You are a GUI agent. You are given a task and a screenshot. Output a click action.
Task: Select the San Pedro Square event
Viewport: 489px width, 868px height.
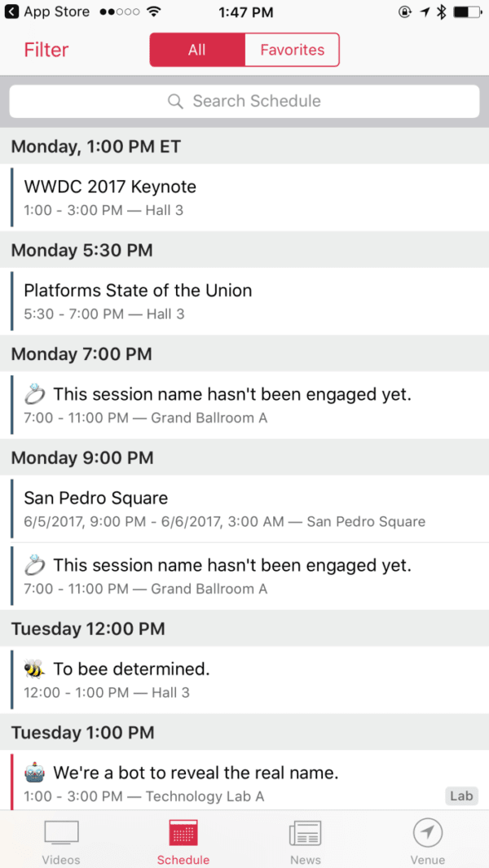(x=244, y=509)
